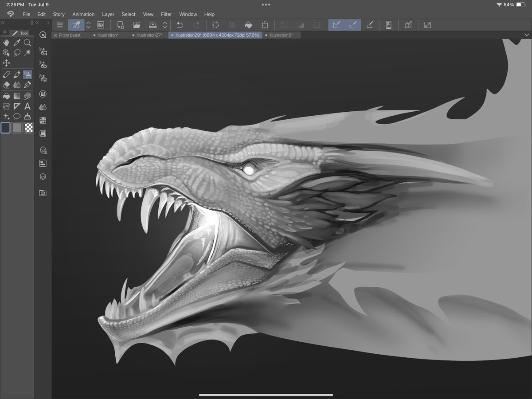Open the Color Mixing drops panel icon
Screen dimensions: 532x399
(43, 107)
